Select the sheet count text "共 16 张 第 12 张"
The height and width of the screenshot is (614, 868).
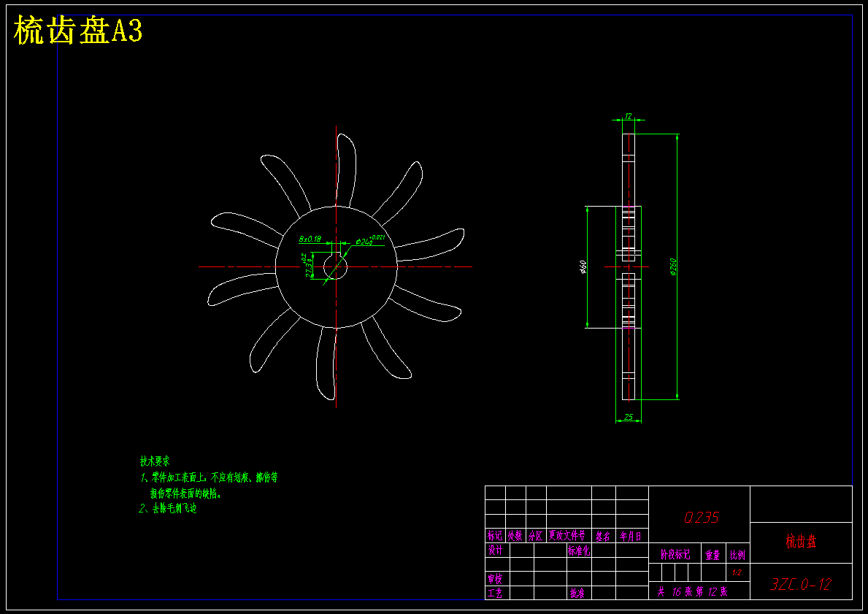tap(693, 592)
